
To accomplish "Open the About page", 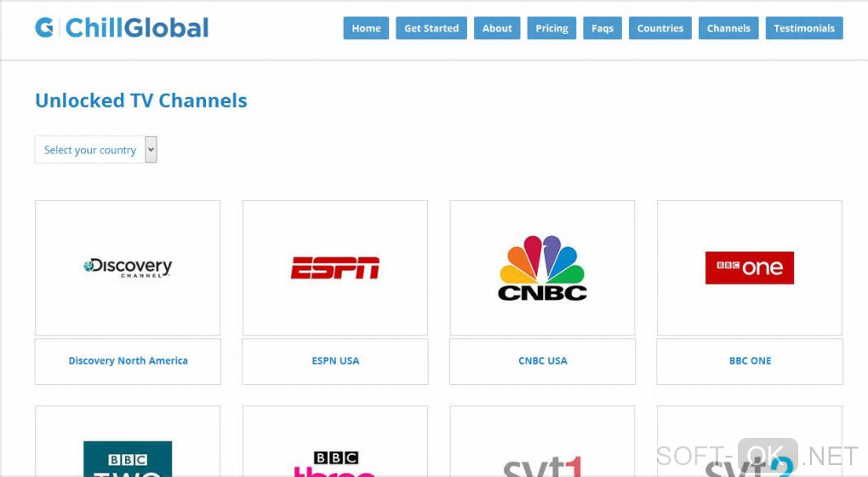I will (497, 28).
